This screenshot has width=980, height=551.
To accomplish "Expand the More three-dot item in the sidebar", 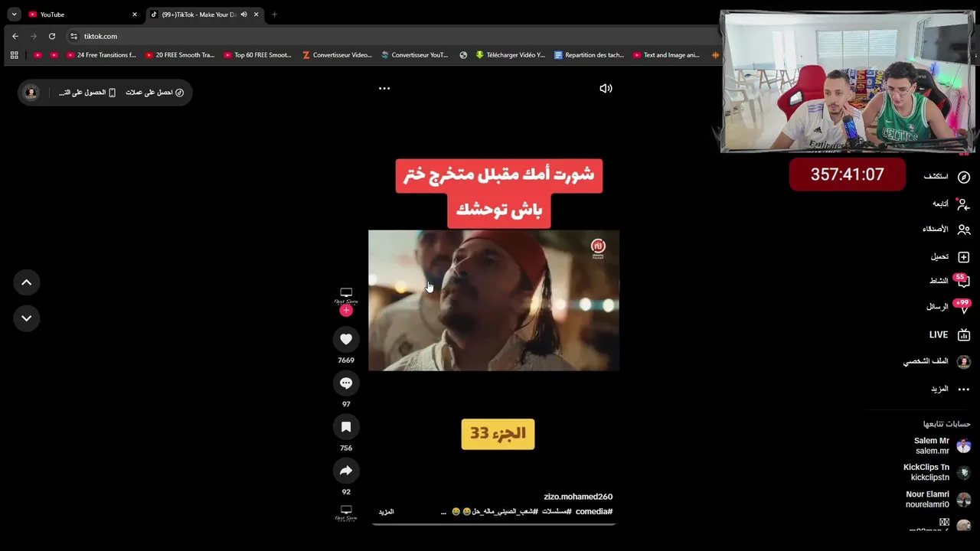I will pyautogui.click(x=964, y=389).
